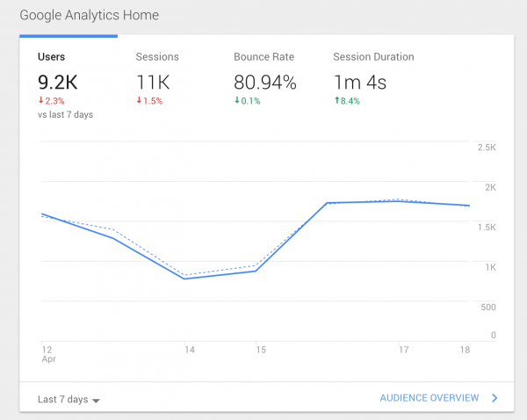Click the 12 Apr x-axis date label

pyautogui.click(x=48, y=354)
